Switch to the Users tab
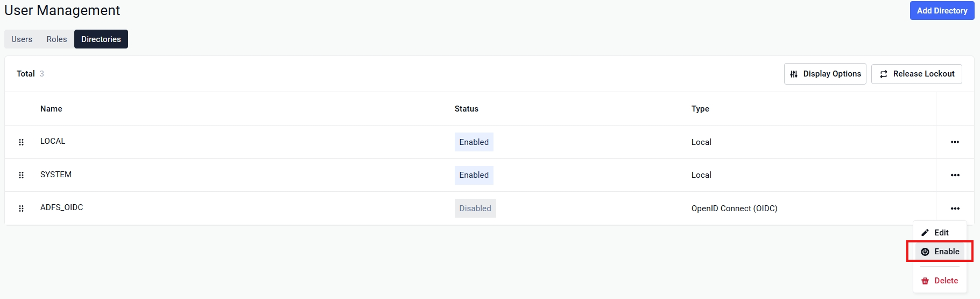The image size is (980, 299). [x=22, y=39]
